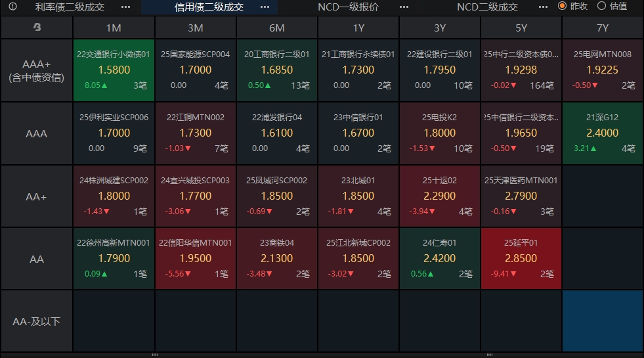Open the 24仁寿01 cell
The image size is (644, 358).
(x=439, y=259)
